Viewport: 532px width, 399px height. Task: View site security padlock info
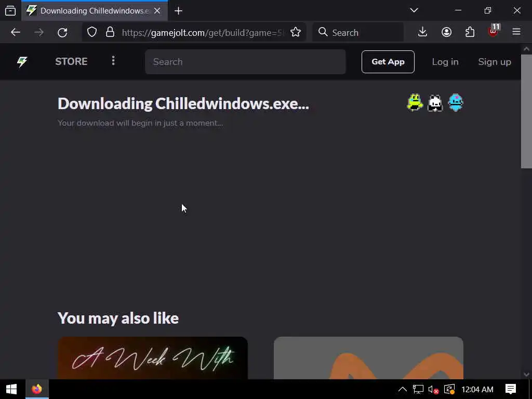110,32
